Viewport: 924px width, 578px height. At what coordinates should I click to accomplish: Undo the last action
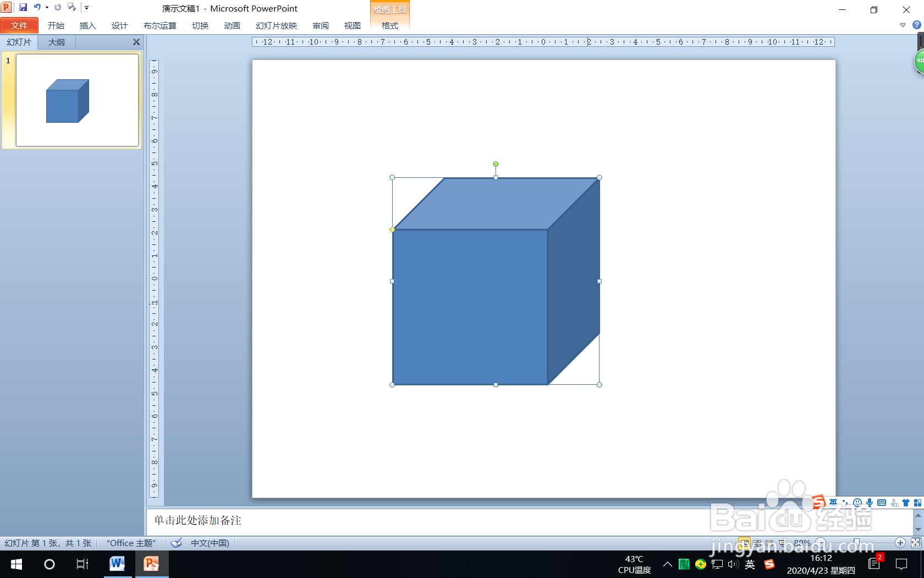click(x=37, y=7)
